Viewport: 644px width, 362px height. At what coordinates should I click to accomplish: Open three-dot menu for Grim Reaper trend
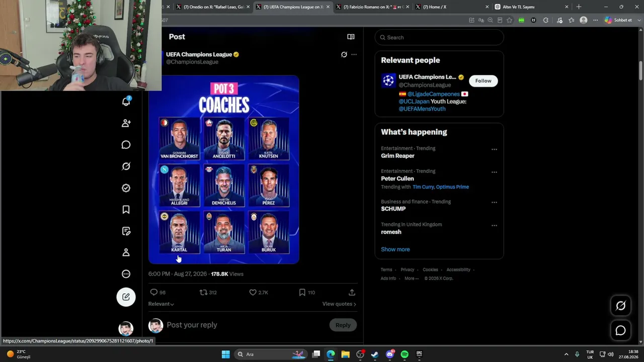pyautogui.click(x=494, y=149)
